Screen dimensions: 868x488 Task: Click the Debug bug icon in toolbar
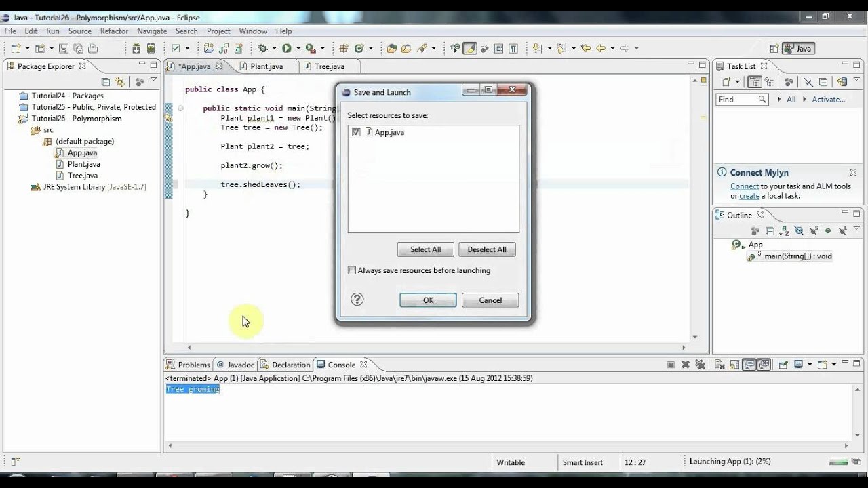coord(262,48)
